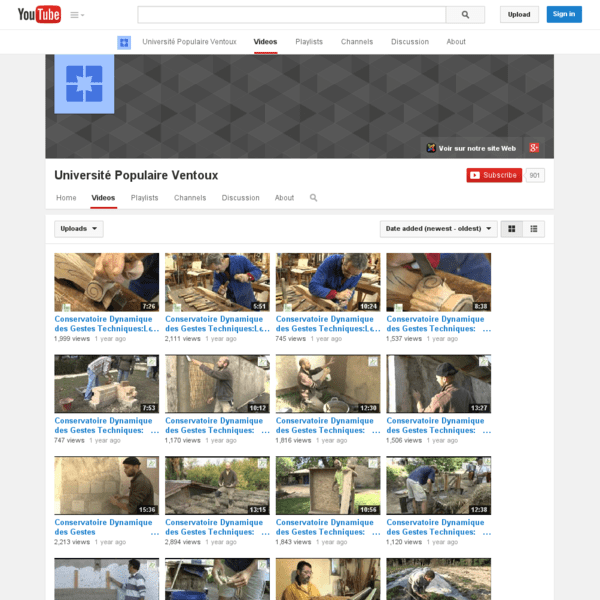
Task: Switch to grid view layout
Action: click(x=512, y=229)
